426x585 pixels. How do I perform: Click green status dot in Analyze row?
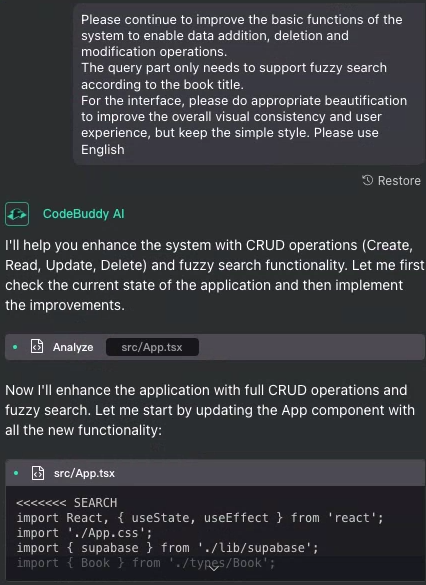[x=15, y=347]
